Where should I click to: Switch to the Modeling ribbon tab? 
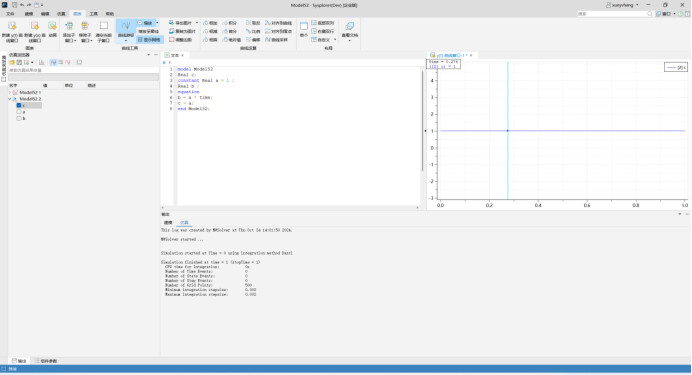29,14
